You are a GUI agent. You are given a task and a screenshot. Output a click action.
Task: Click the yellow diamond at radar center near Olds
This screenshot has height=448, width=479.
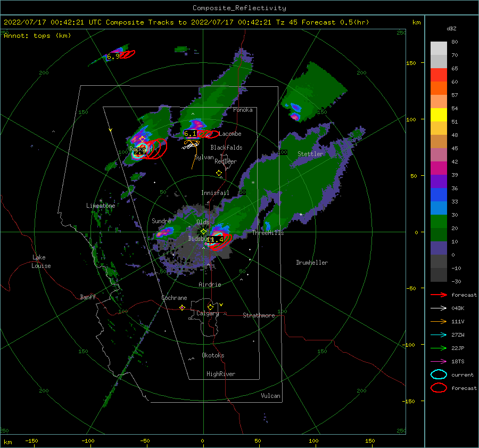(x=203, y=232)
